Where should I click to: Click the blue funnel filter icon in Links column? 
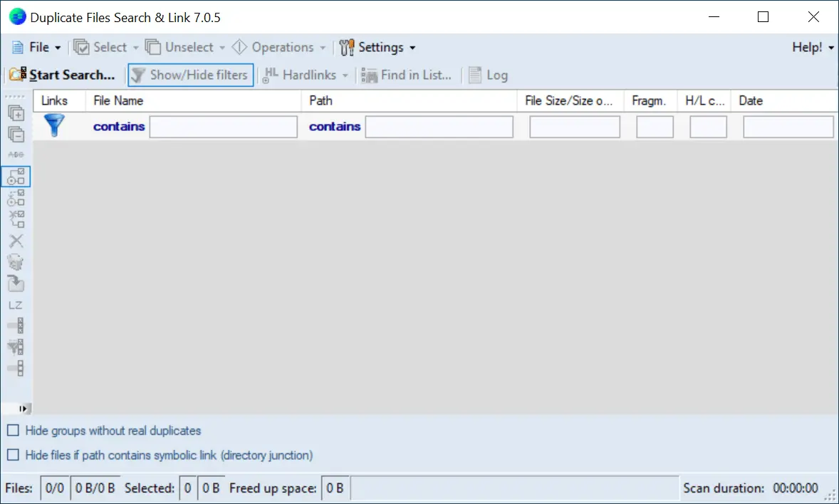coord(54,125)
